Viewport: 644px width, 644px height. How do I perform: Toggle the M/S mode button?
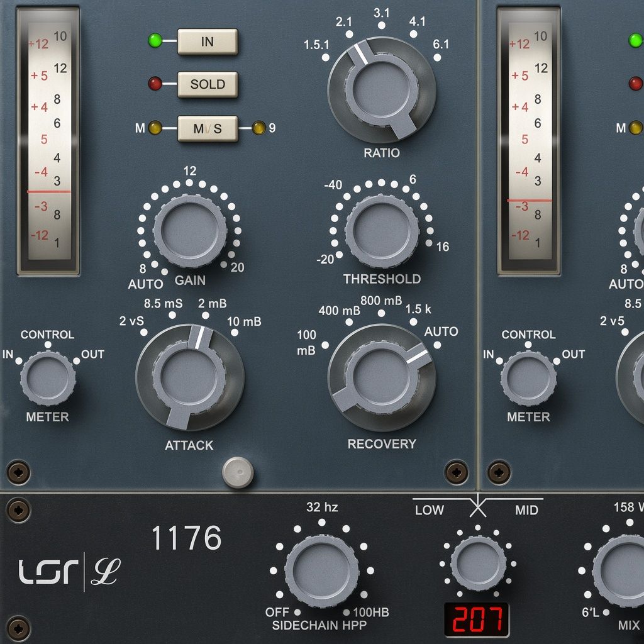click(x=208, y=128)
